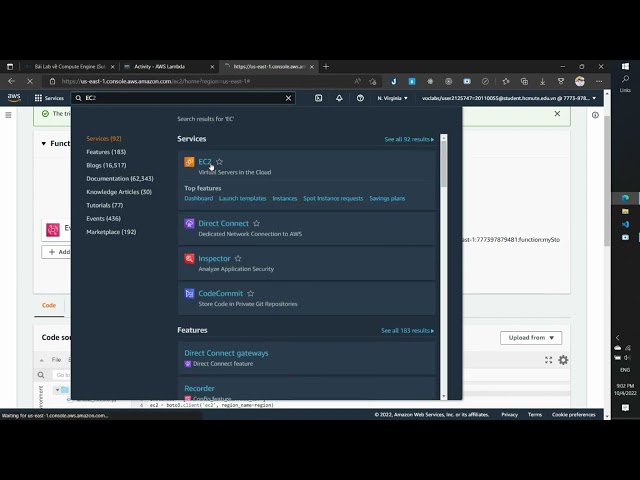Open Cookie preferences in footer
Image resolution: width=640 pixels, height=480 pixels.
point(573,415)
